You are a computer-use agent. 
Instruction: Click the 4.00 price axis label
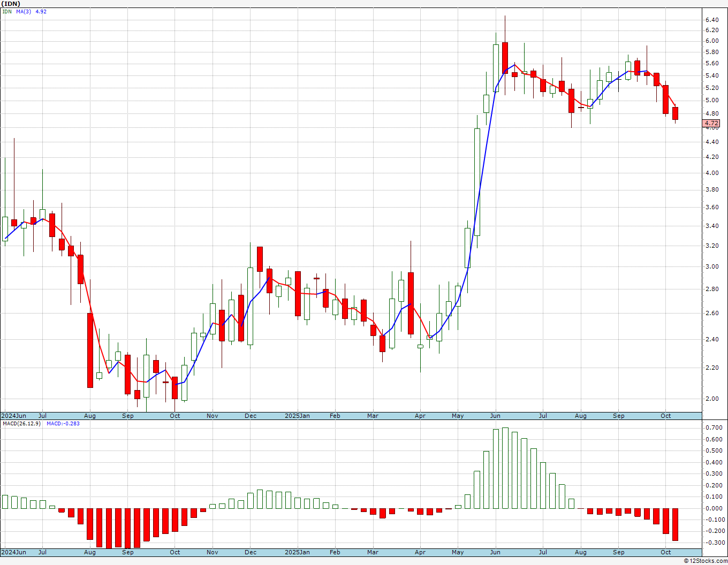click(712, 173)
